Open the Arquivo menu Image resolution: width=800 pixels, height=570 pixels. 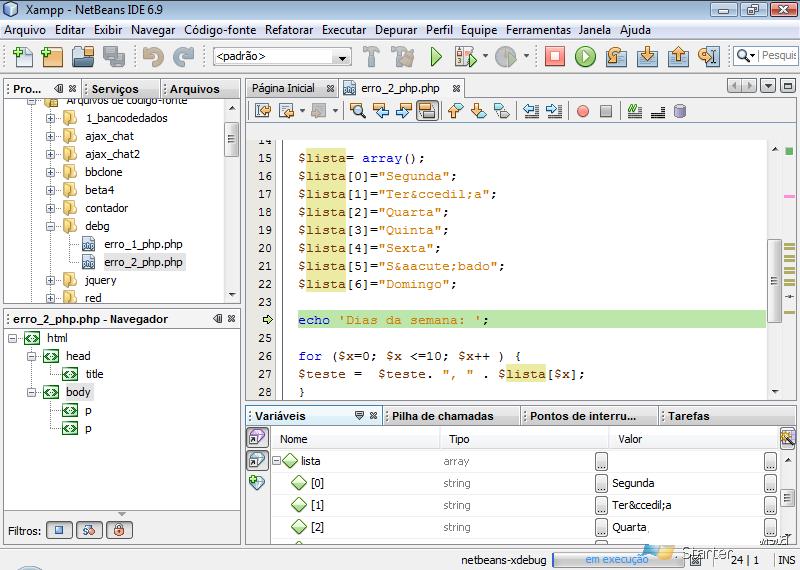pos(24,30)
